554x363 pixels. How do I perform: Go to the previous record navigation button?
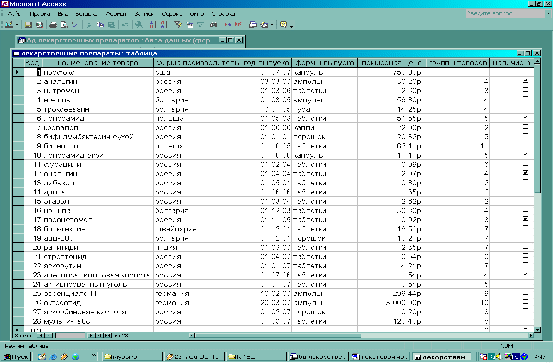[49, 335]
